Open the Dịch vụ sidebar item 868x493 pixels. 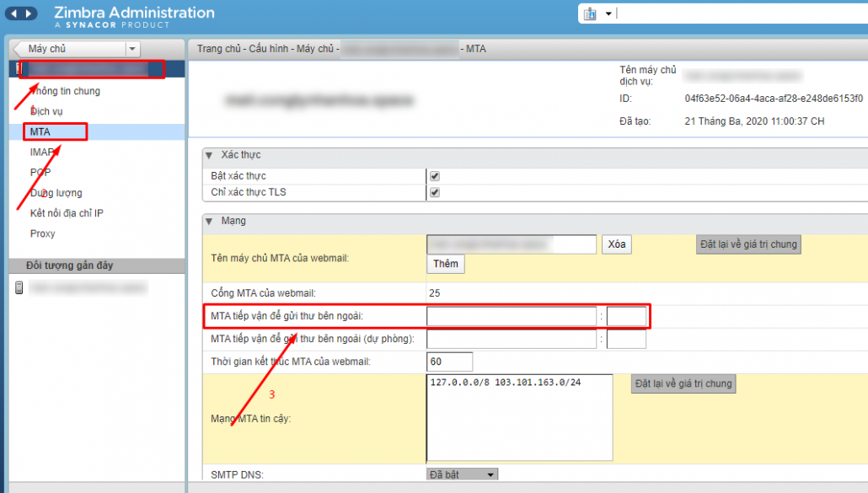[x=47, y=110]
